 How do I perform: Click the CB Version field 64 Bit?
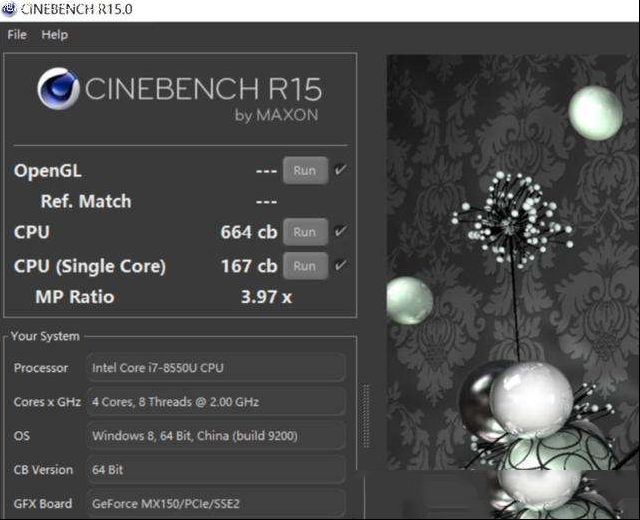216,469
